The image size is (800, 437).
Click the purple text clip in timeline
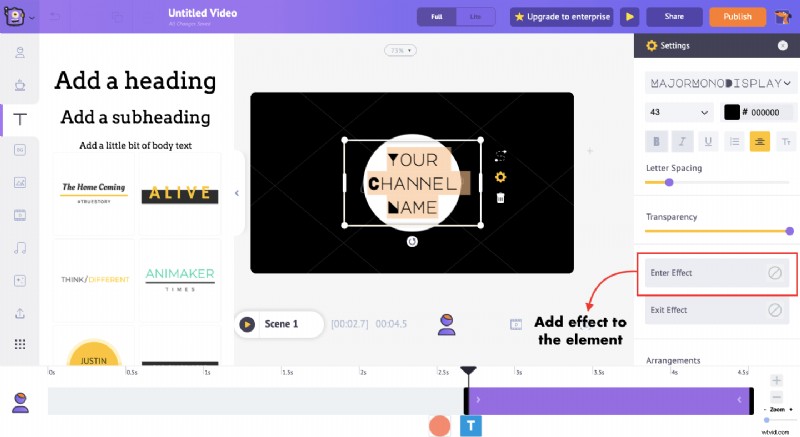point(609,401)
